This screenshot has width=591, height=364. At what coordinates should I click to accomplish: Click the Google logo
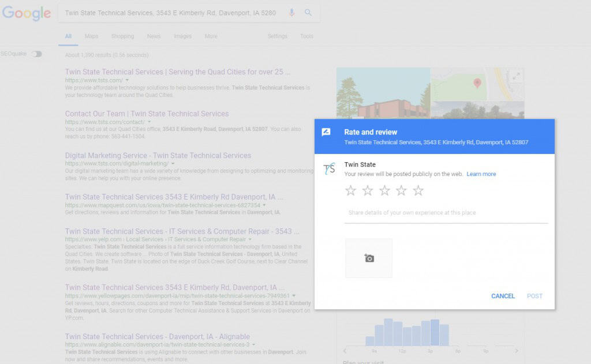click(27, 13)
